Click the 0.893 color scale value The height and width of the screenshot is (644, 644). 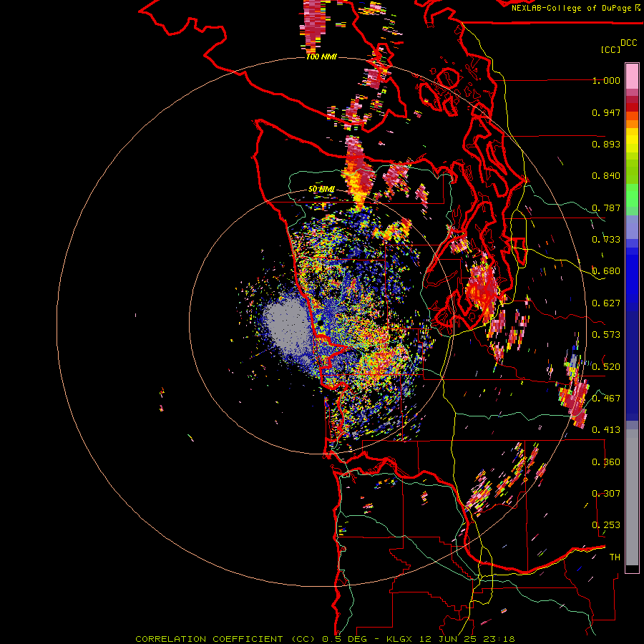(606, 144)
